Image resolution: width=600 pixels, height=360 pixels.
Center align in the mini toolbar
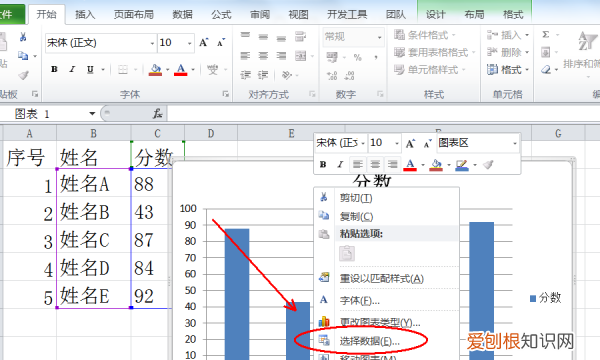375,165
